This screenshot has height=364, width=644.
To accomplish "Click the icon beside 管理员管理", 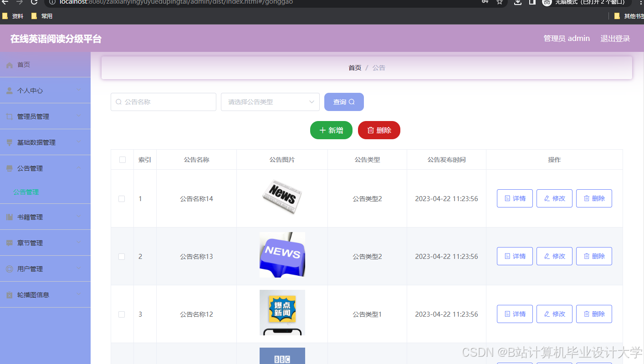I will point(10,116).
